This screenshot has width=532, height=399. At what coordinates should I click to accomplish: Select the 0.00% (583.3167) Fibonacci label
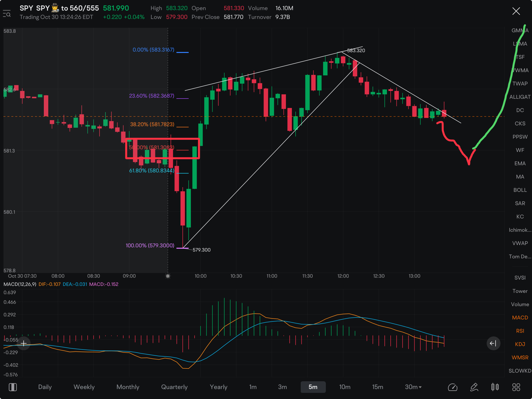[x=153, y=50]
